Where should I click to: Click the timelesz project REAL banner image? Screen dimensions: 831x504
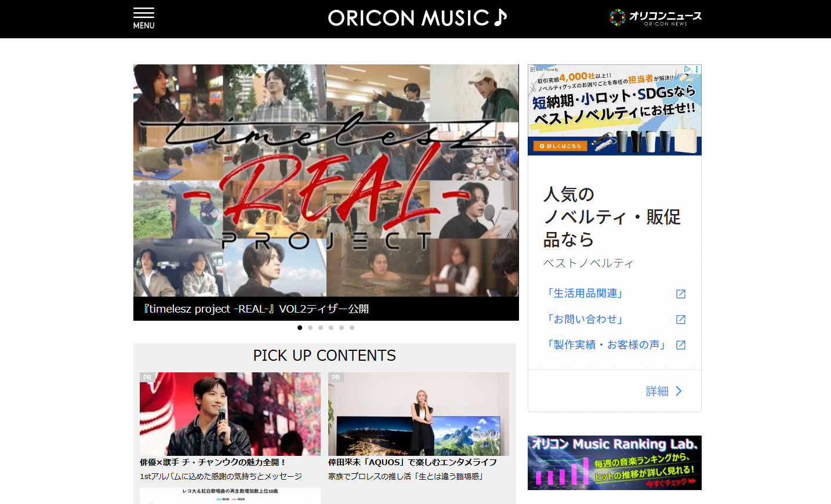(326, 180)
